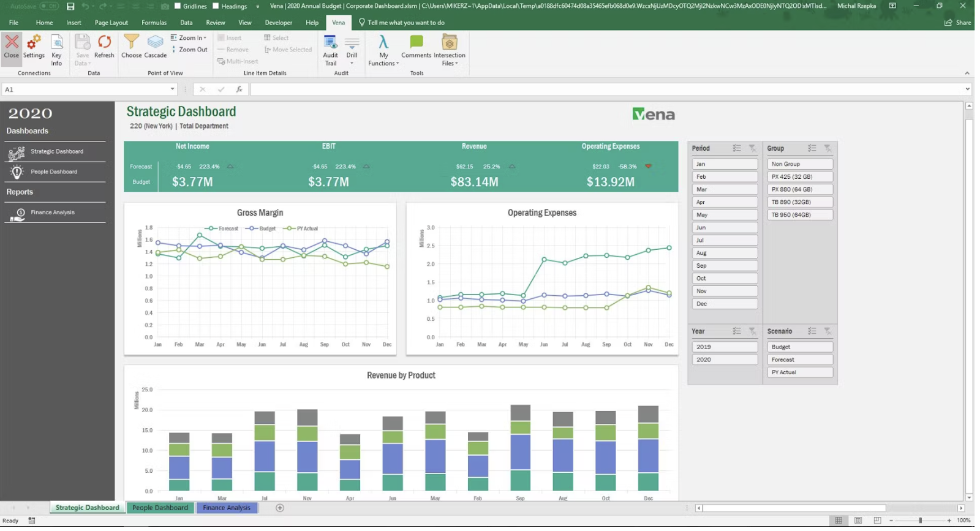Click the Year slicer multi-select icon

(x=737, y=331)
